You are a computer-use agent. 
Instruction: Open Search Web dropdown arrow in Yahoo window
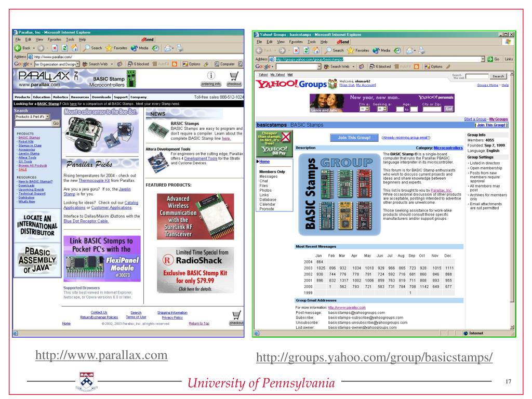[x=353, y=67]
